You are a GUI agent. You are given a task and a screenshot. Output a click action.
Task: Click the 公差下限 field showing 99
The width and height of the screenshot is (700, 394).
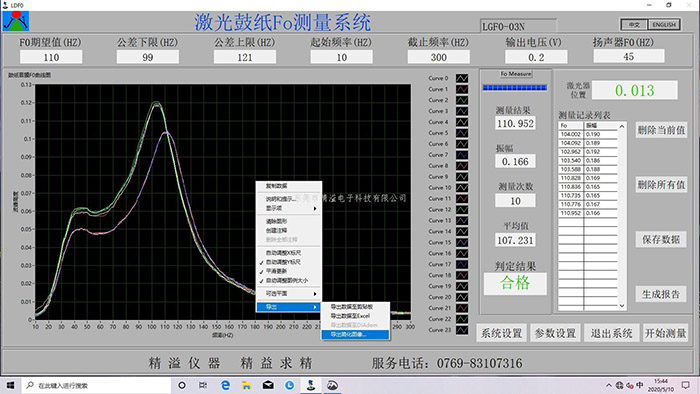click(x=148, y=57)
